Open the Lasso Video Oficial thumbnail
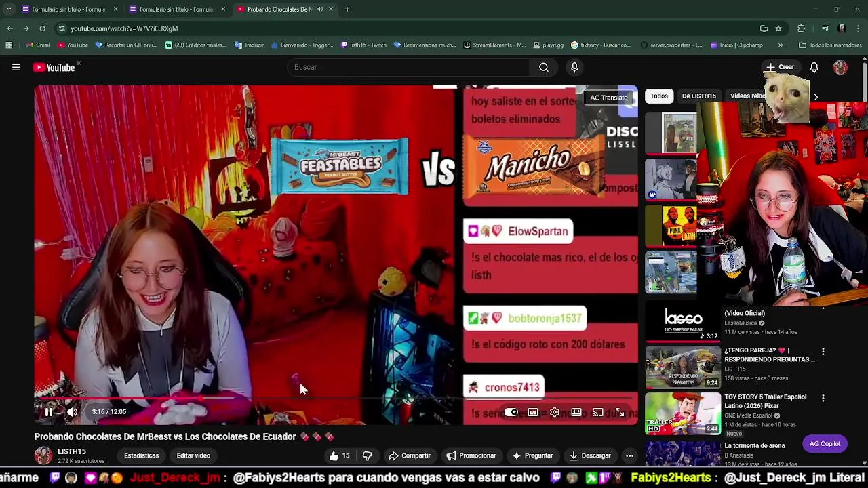868x488 pixels. (x=683, y=321)
